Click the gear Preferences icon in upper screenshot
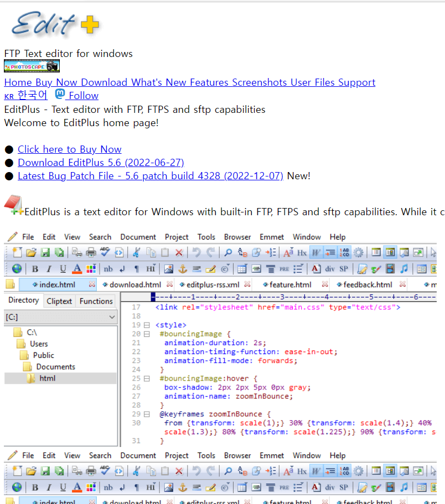Image resolution: width=445 pixels, height=504 pixels. (359, 253)
